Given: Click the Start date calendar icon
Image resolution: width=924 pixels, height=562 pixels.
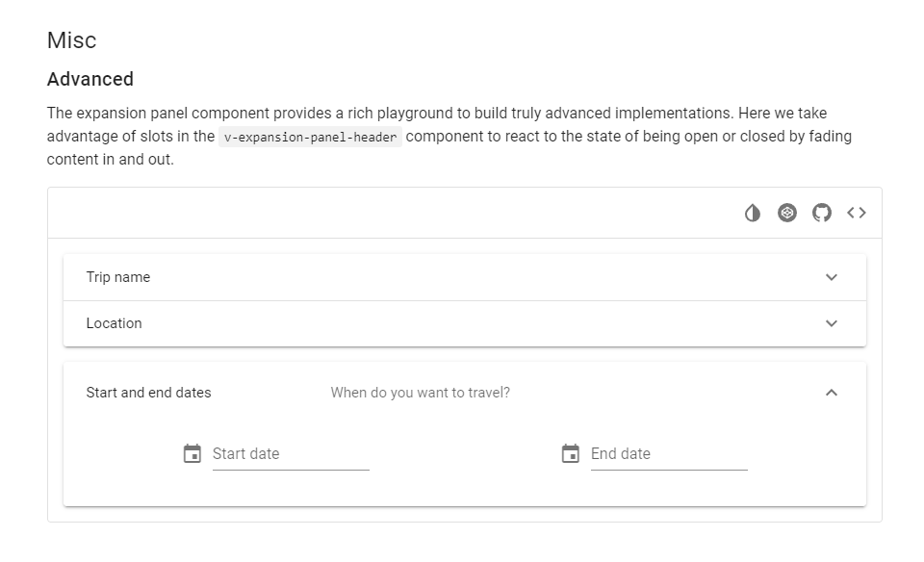Looking at the screenshot, I should click(x=192, y=453).
